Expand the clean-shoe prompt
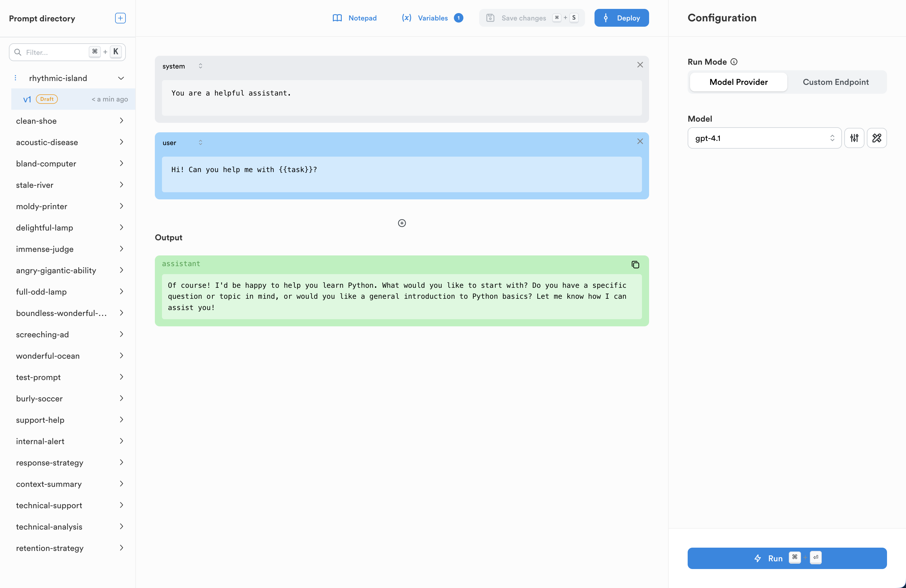 tap(121, 121)
